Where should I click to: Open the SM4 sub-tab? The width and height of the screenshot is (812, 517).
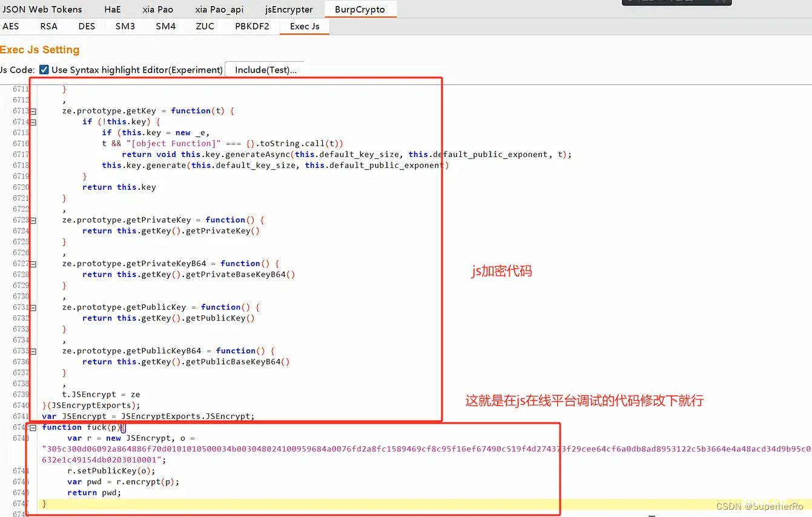tap(166, 26)
